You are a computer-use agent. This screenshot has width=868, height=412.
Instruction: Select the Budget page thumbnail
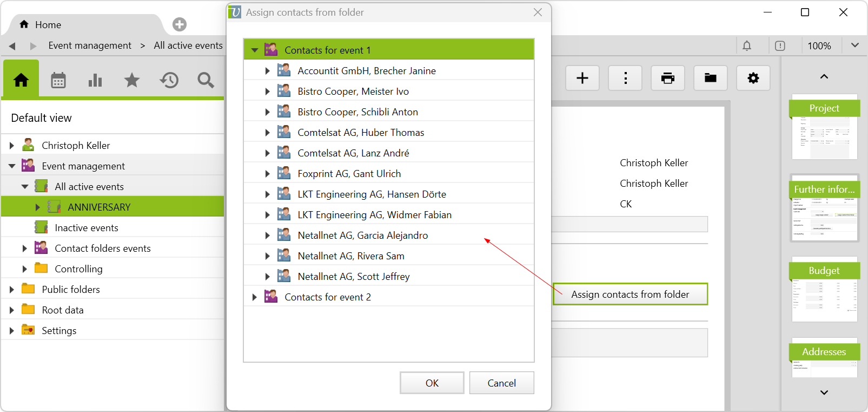(824, 290)
